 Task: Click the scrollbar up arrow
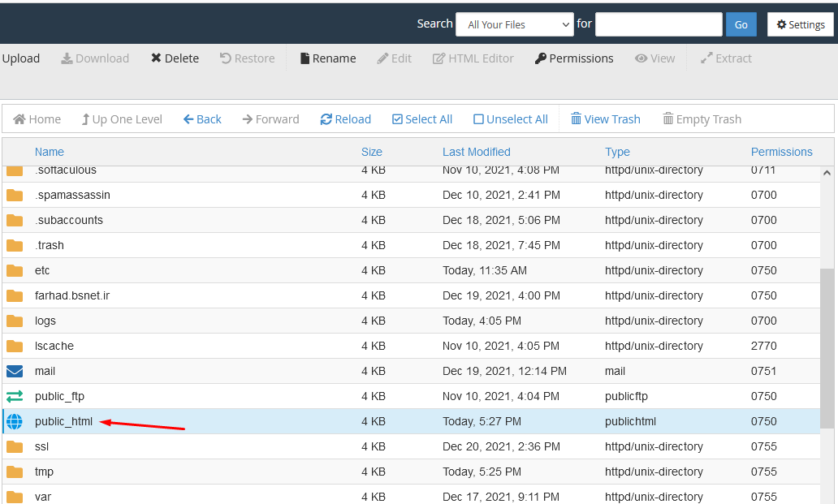[827, 173]
